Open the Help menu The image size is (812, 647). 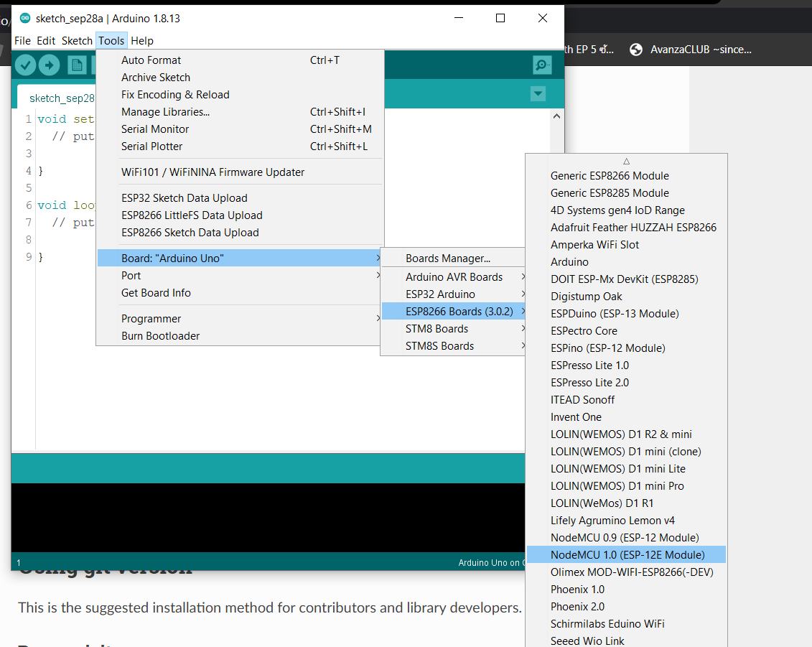coord(142,41)
